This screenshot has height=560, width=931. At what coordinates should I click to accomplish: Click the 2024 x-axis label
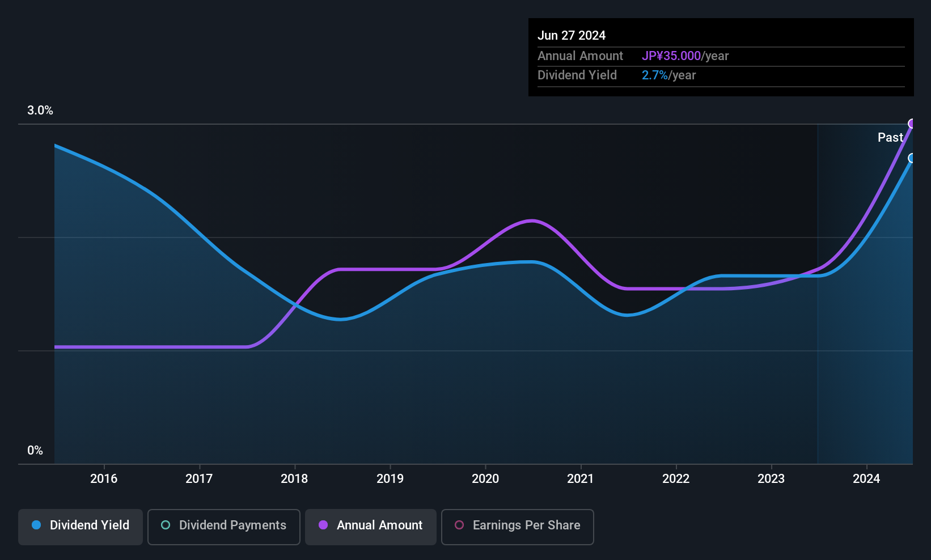click(x=866, y=478)
